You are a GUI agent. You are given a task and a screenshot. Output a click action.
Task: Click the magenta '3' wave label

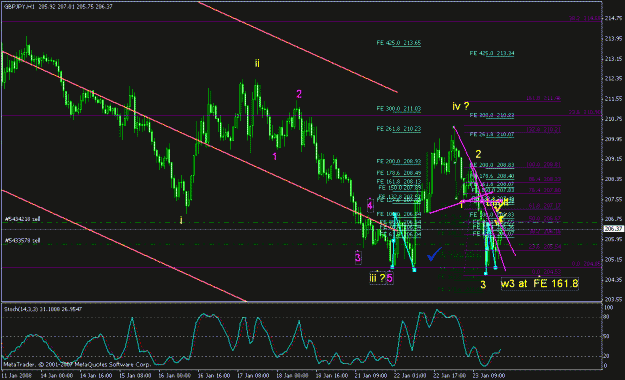pyautogui.click(x=358, y=258)
